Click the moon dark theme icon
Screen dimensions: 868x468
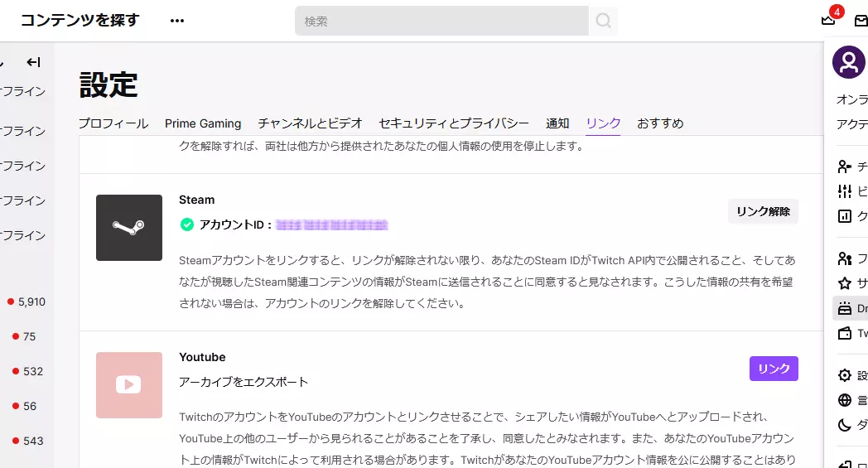[844, 425]
